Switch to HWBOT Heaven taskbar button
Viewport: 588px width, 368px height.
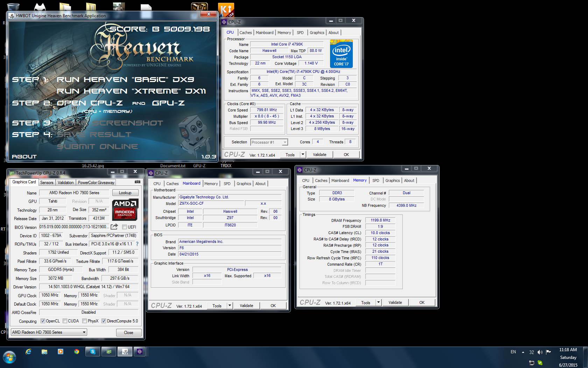point(125,352)
